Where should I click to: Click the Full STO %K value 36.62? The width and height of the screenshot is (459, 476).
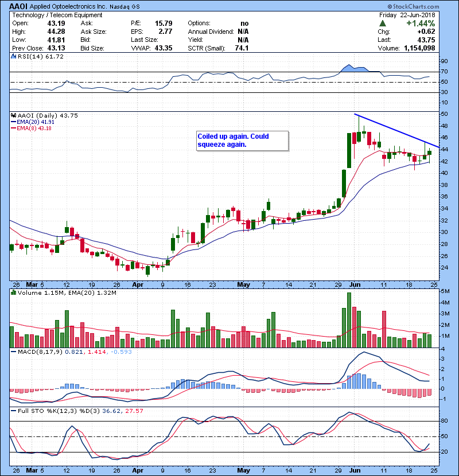[x=111, y=411]
